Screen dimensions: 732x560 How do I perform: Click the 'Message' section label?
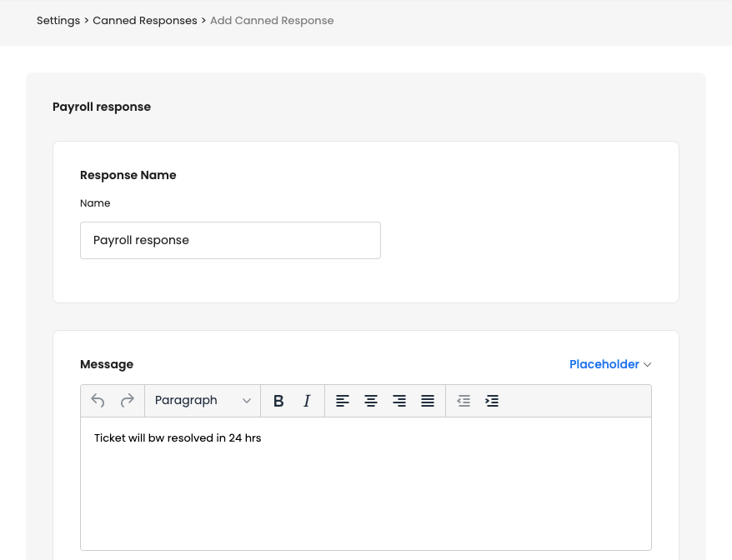[107, 364]
